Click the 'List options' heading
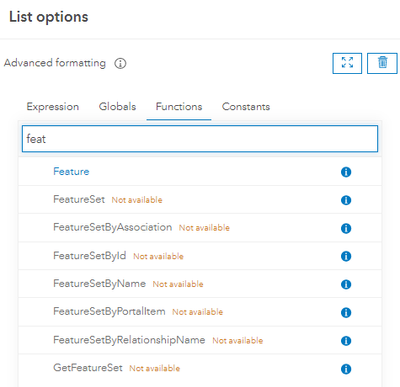The width and height of the screenshot is (400, 387). pyautogui.click(x=49, y=17)
